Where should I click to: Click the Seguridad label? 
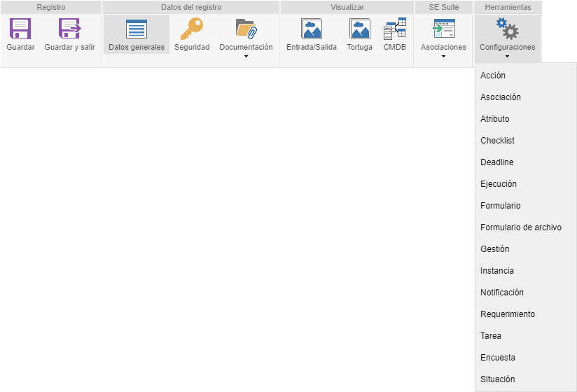pos(192,47)
